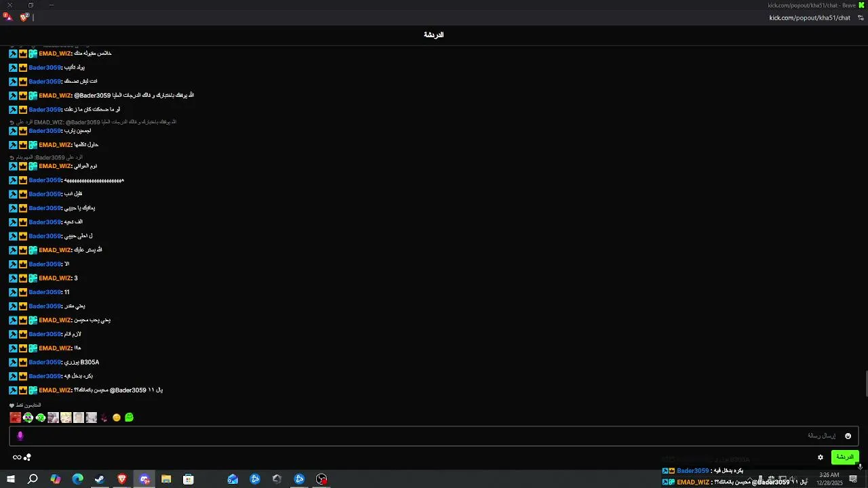The width and height of the screenshot is (868, 488).
Task: Click the green الدردشة send button
Action: coord(845,457)
